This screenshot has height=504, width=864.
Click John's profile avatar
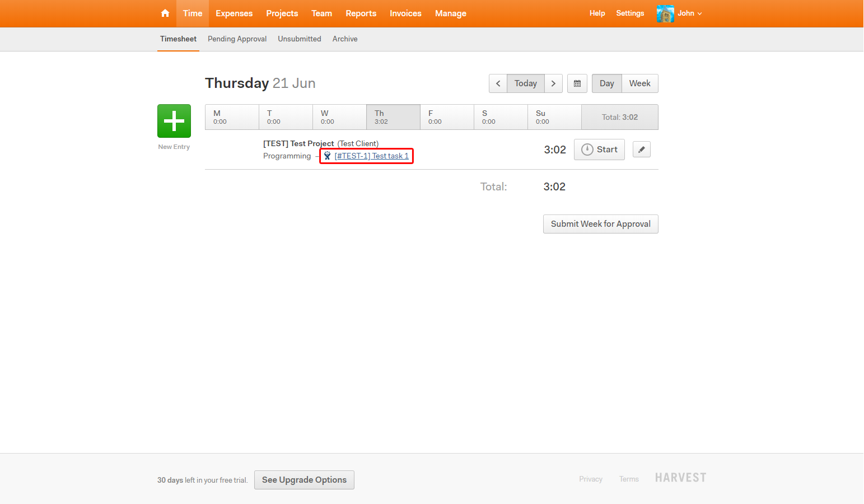[x=665, y=13]
